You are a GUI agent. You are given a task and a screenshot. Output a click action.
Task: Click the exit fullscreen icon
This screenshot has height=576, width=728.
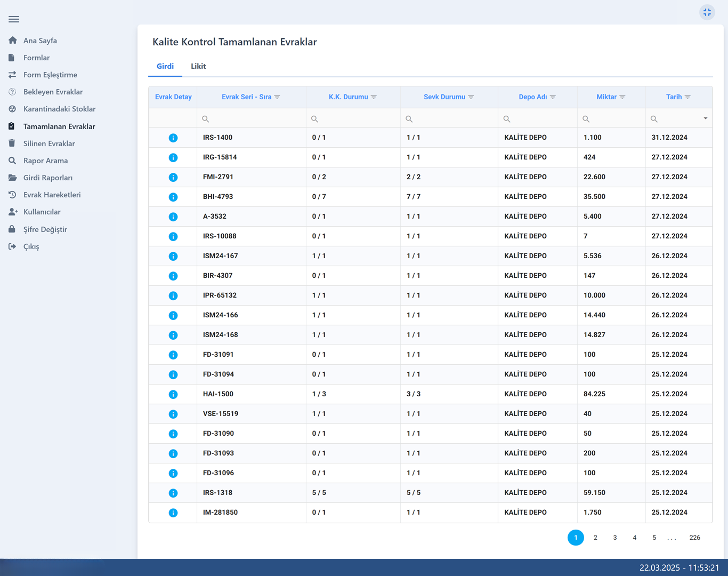pos(707,12)
